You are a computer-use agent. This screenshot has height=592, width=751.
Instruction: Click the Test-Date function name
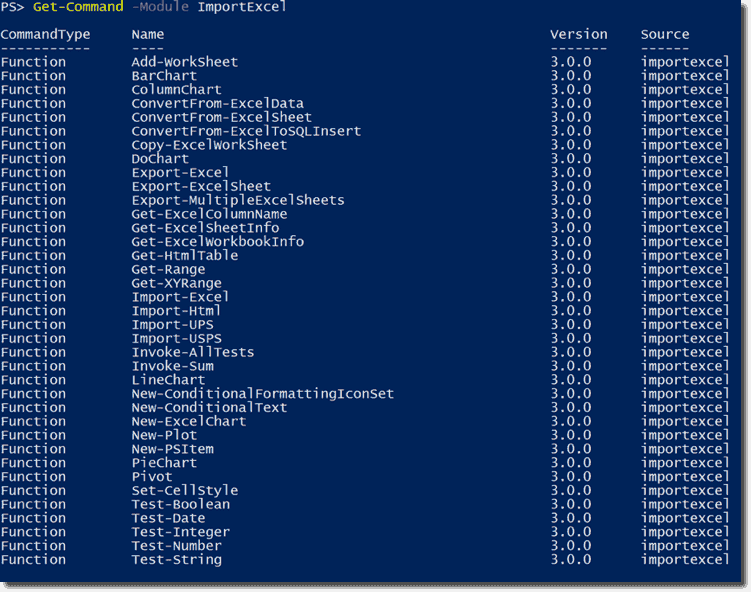(x=168, y=518)
